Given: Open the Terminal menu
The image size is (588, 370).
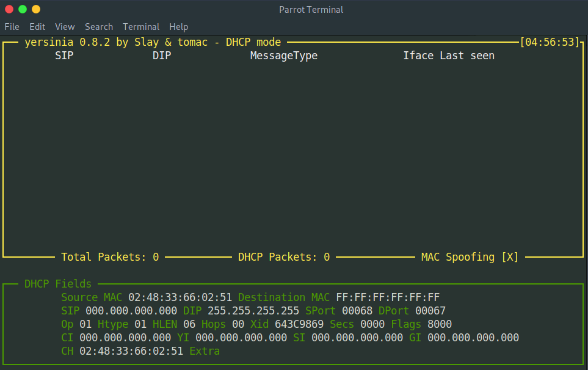Looking at the screenshot, I should click(141, 27).
